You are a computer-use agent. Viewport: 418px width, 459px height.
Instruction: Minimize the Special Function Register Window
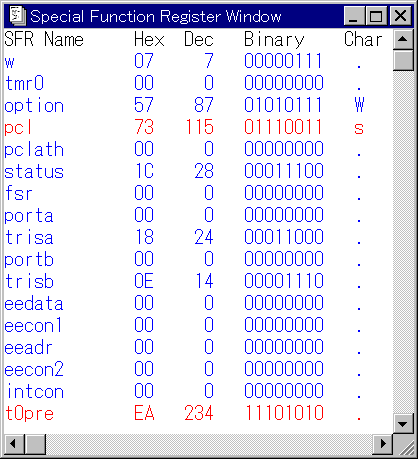coord(354,16)
